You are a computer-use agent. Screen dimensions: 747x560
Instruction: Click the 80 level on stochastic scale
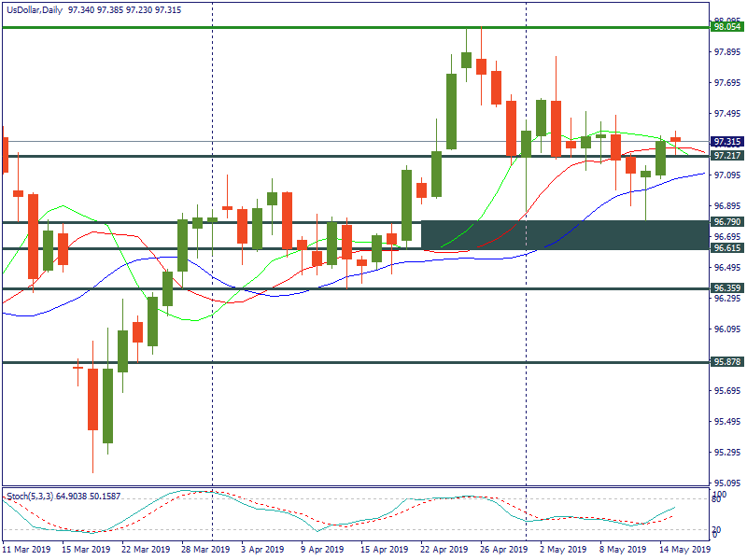[719, 499]
